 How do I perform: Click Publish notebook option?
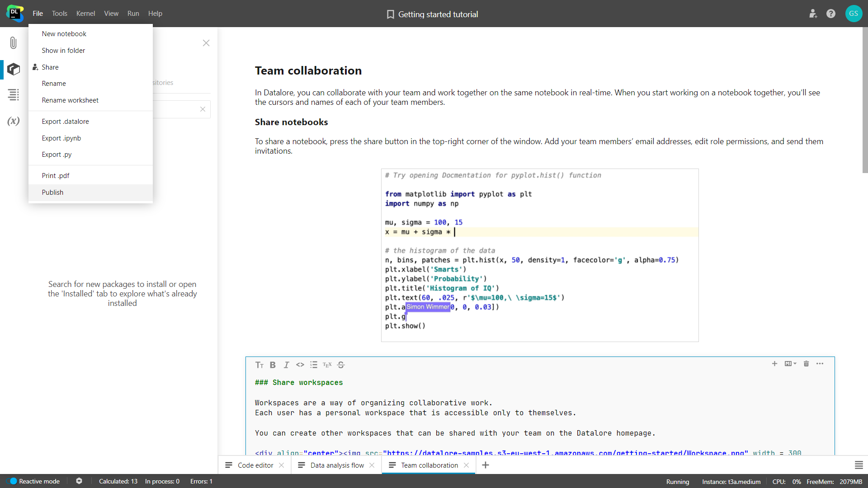[52, 192]
